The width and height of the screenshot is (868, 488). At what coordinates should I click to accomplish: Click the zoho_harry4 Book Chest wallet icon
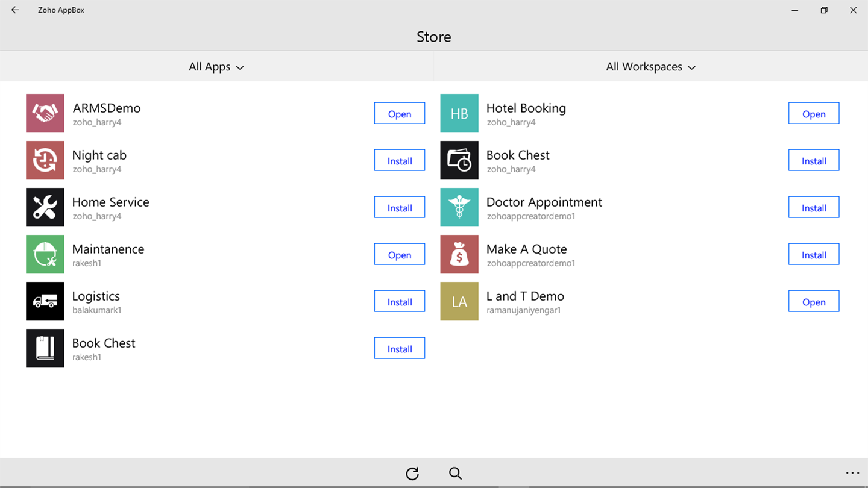pos(459,160)
